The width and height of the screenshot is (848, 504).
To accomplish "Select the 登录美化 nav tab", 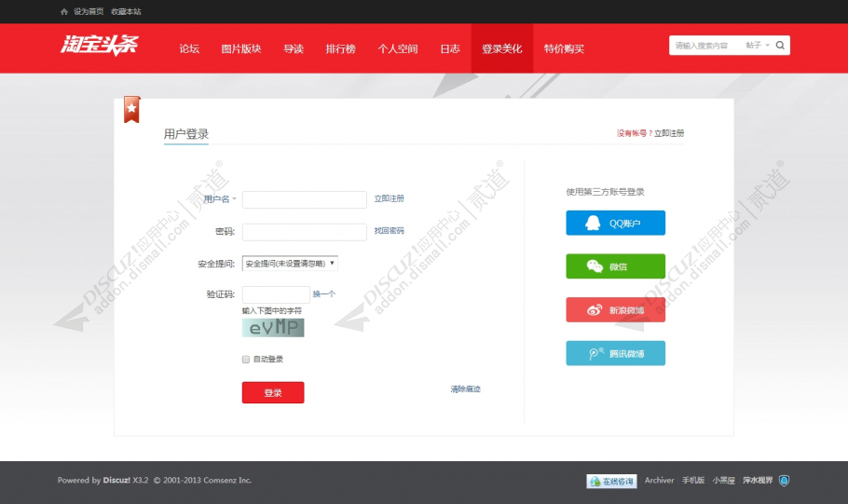I will tap(502, 48).
